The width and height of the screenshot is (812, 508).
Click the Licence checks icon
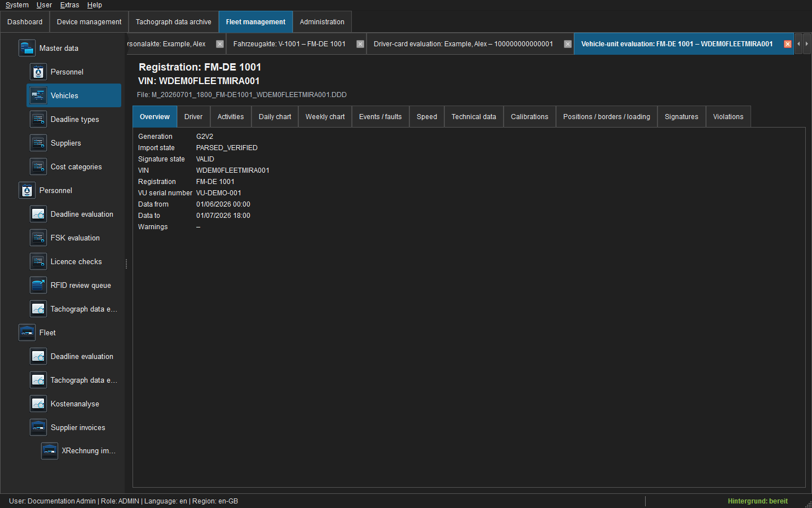pos(38,261)
